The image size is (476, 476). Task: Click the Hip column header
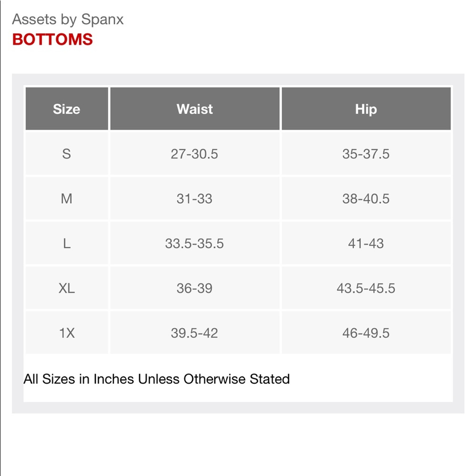tap(366, 109)
